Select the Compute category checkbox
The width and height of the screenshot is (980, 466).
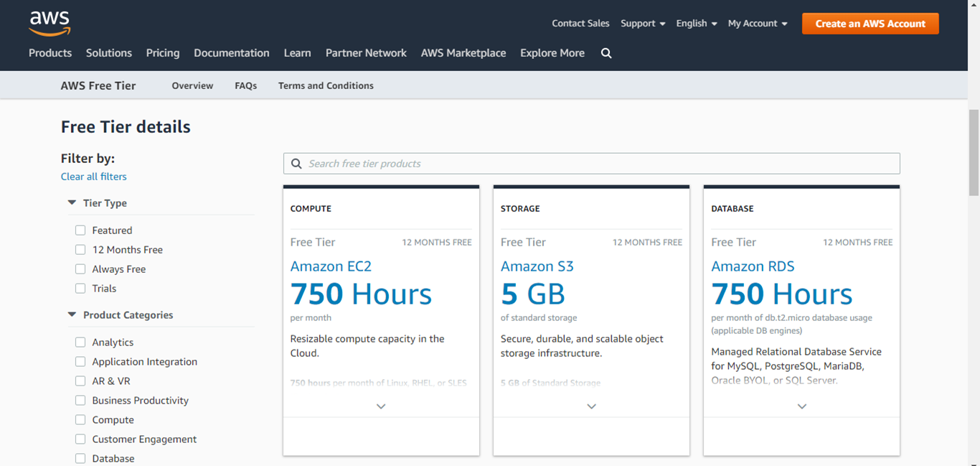click(80, 420)
